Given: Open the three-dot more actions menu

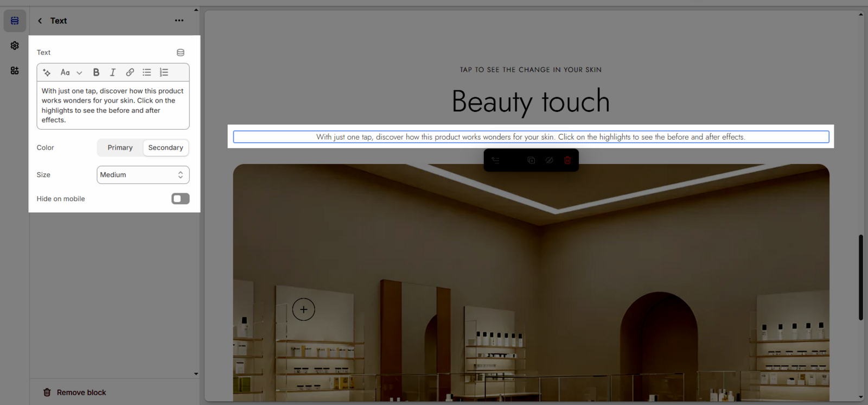Looking at the screenshot, I should (179, 21).
